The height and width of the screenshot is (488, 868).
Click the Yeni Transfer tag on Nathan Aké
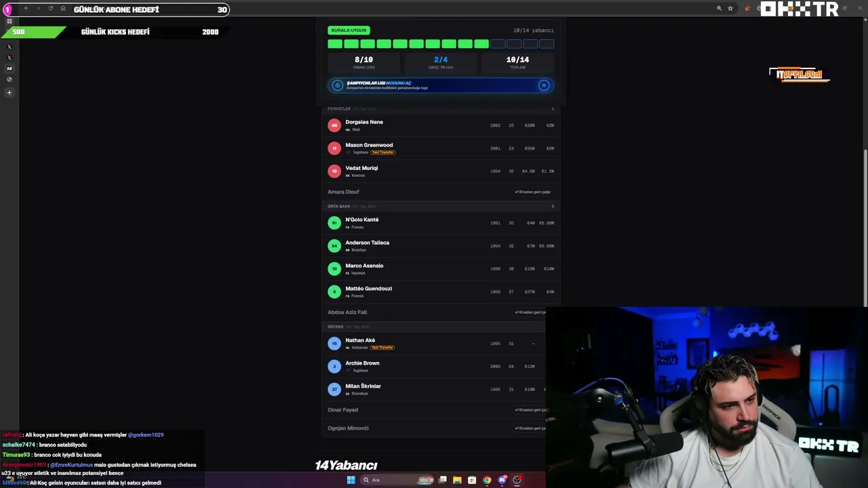coord(382,348)
